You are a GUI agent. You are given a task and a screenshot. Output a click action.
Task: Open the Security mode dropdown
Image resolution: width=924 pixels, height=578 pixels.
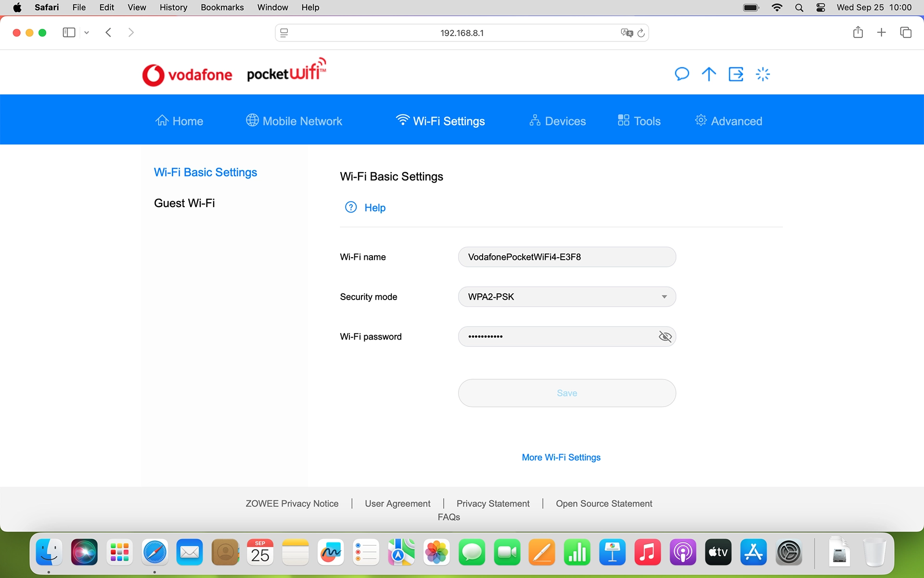[567, 297]
